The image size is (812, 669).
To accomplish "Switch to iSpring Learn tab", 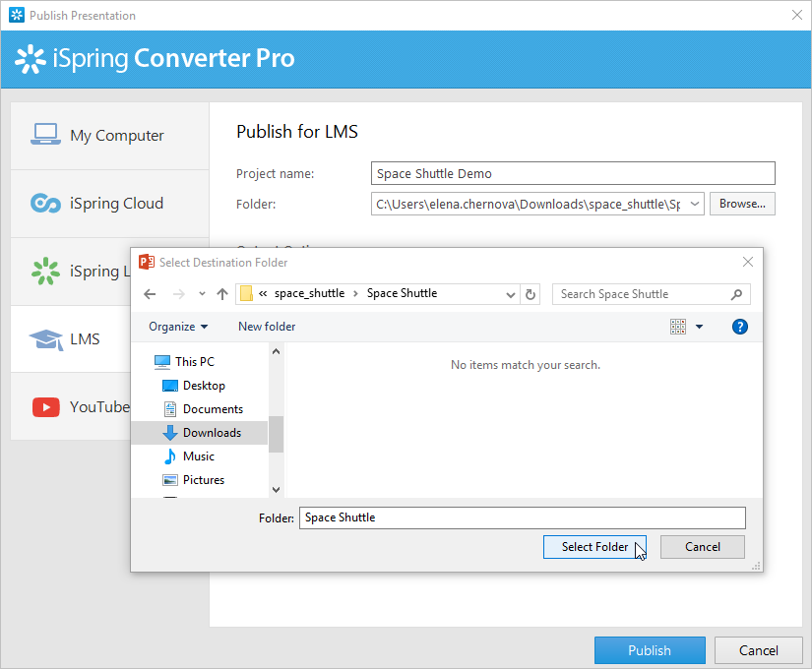I will [71, 272].
